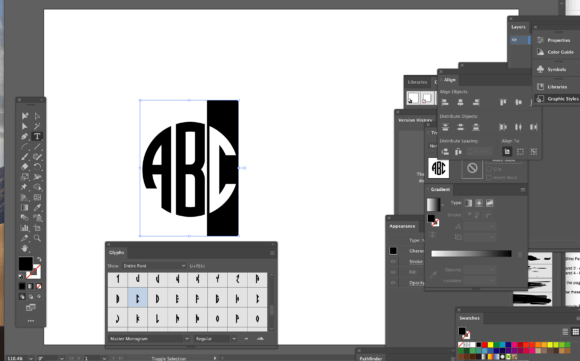
Task: Swap fill and stroke arrows
Action: (x=39, y=259)
